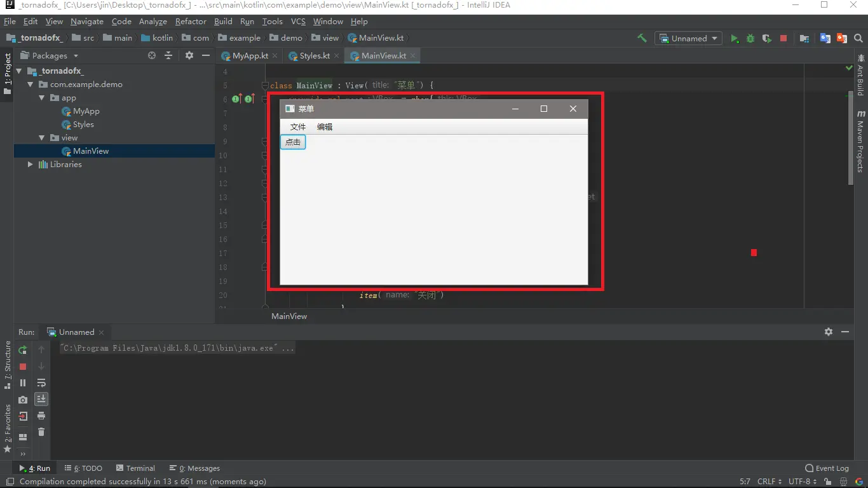Screen dimensions: 868x488
Task: Collapse all in the Project panel header
Action: tap(168, 55)
